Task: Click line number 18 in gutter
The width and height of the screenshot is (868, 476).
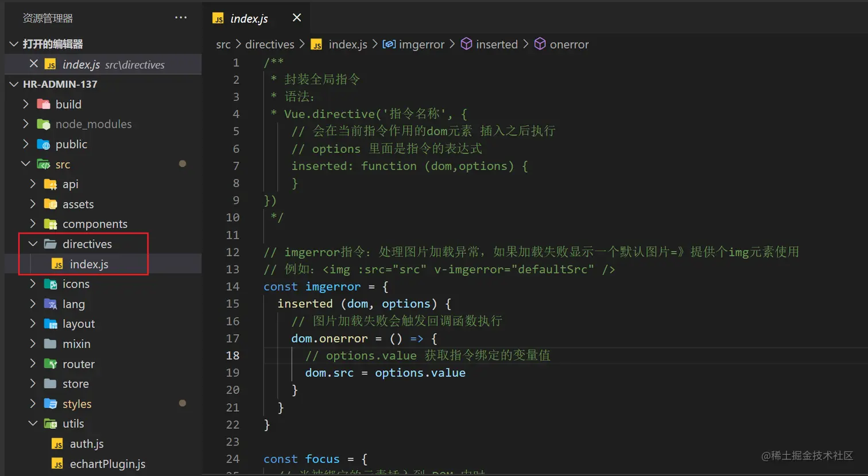Action: [x=232, y=355]
